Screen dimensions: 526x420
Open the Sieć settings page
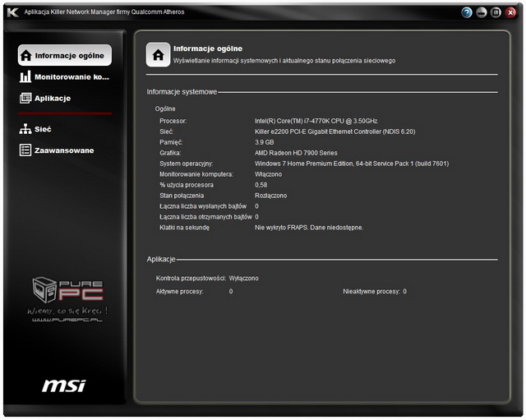tap(35, 129)
